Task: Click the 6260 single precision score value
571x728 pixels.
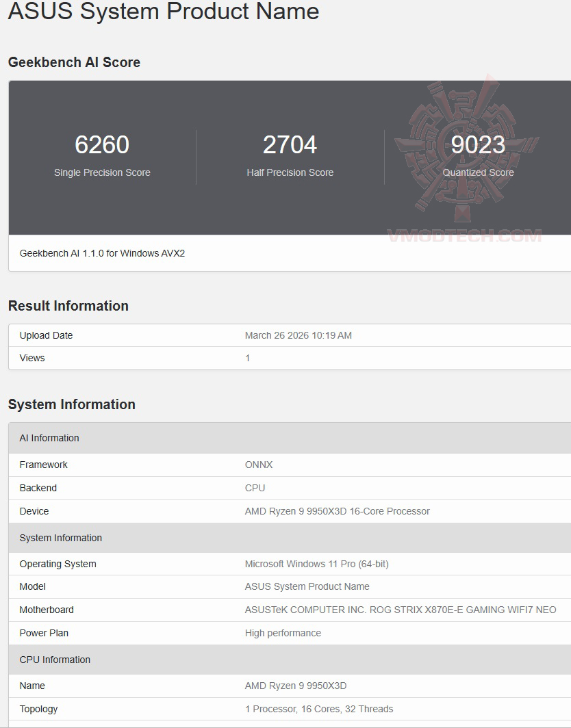Action: pyautogui.click(x=102, y=144)
